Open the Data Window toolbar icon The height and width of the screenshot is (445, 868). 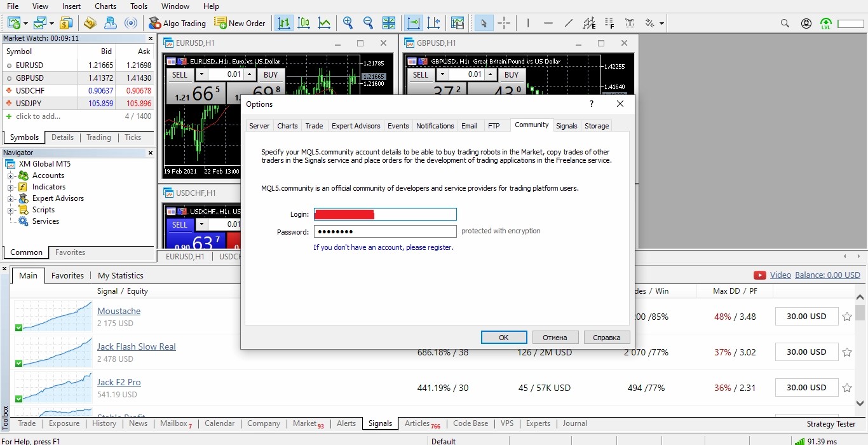[x=90, y=24]
